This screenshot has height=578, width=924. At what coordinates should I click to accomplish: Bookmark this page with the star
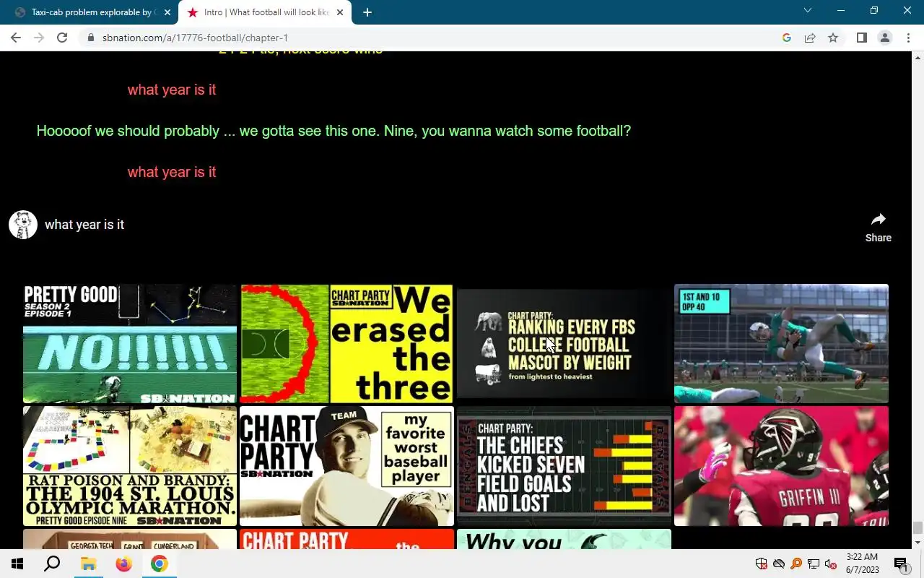(833, 38)
